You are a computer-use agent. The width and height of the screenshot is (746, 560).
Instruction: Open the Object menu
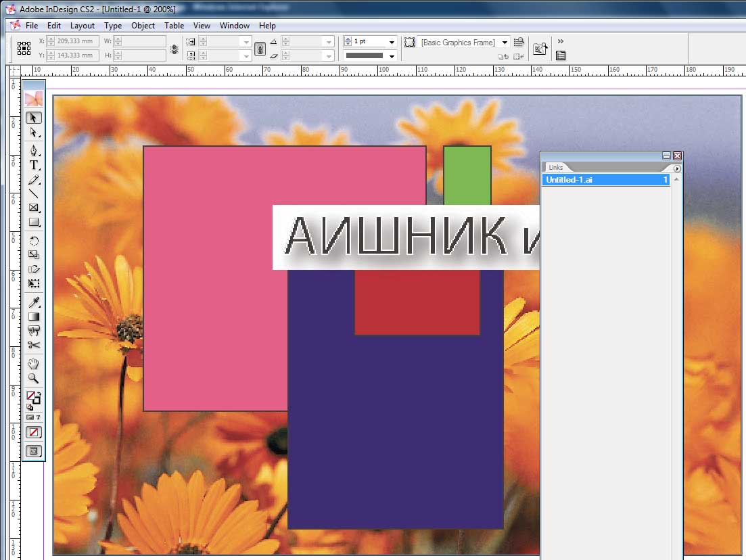coord(143,26)
